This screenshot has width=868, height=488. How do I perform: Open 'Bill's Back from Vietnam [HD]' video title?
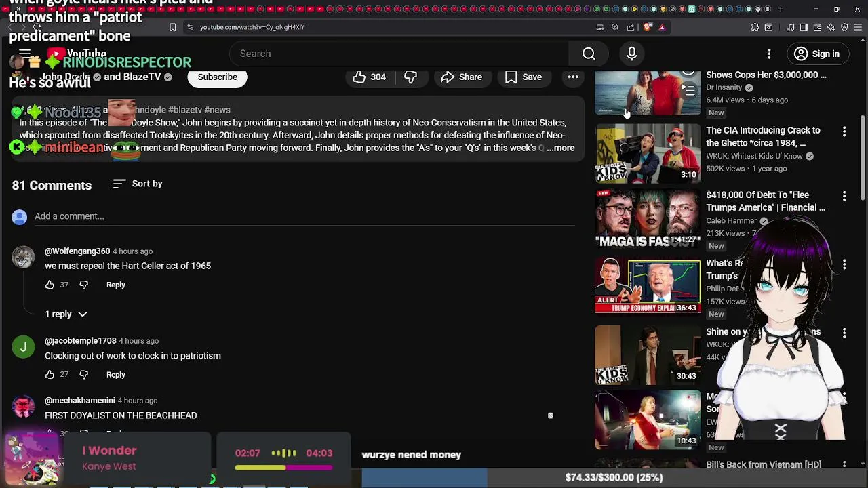[764, 464]
